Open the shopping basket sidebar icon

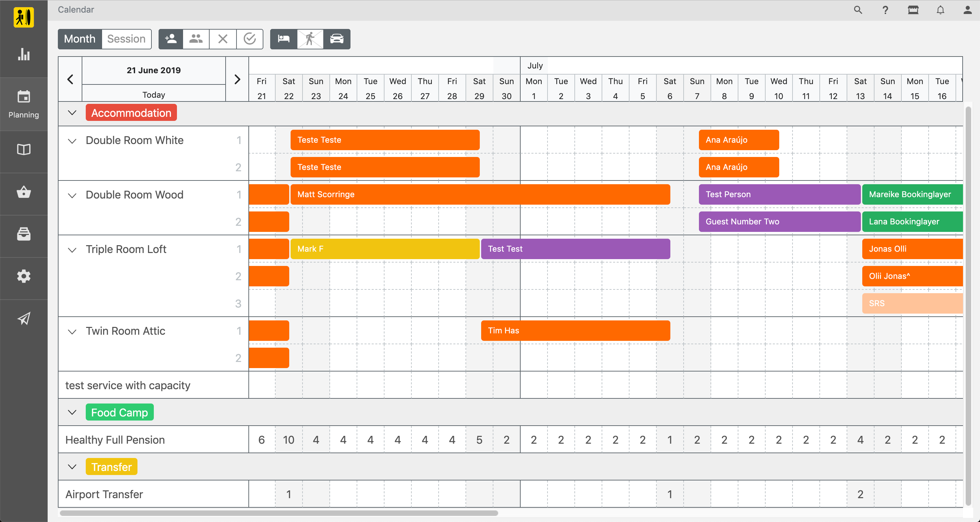point(23,192)
